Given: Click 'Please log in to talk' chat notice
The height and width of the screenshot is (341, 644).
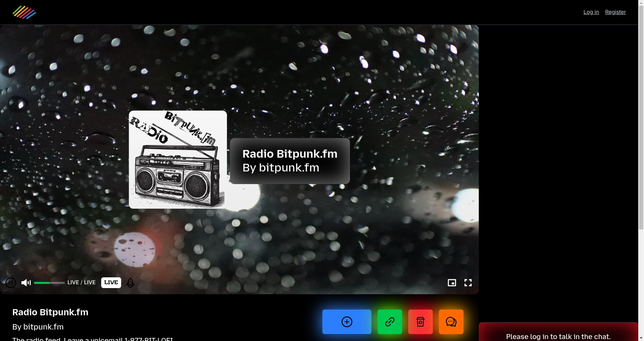Looking at the screenshot, I should coord(559,336).
